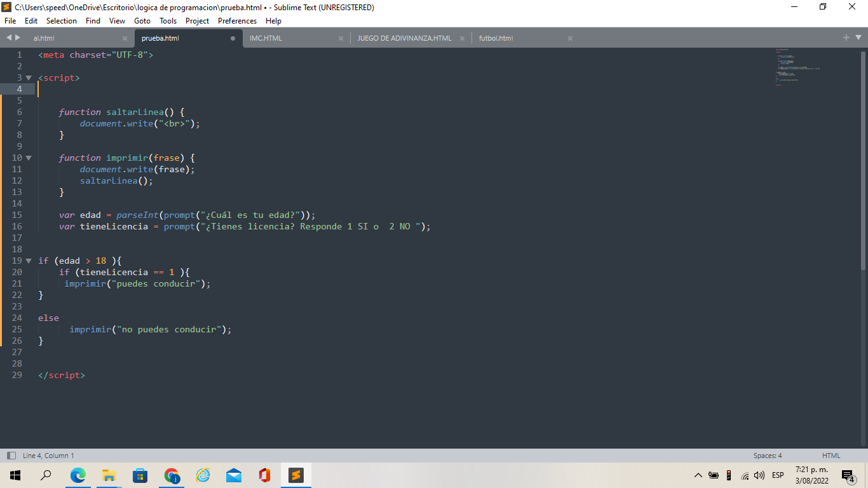Change syntax via HTML in status bar
The image size is (868, 488).
click(831, 456)
